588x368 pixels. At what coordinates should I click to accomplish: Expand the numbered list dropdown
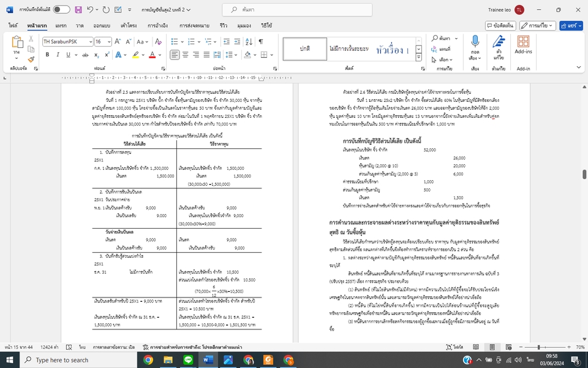(198, 42)
